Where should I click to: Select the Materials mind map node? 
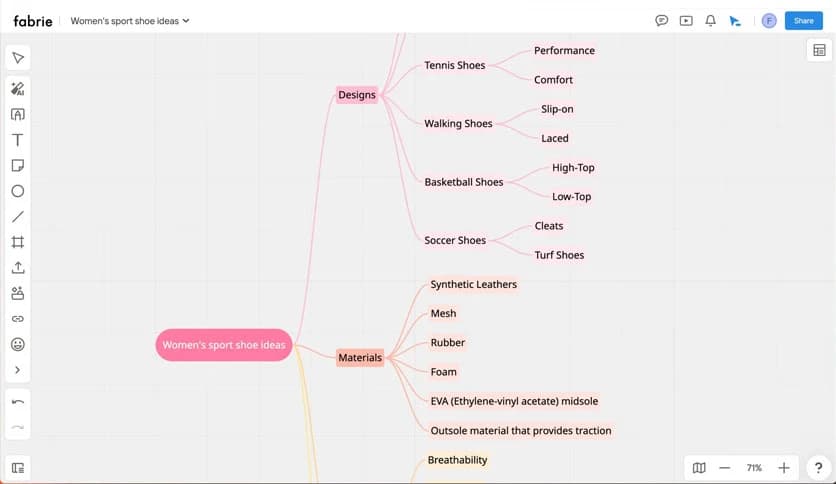(x=360, y=357)
